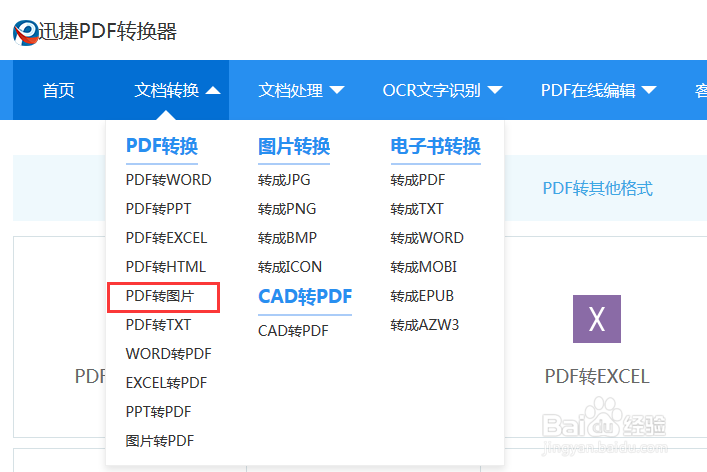
Task: Open WORD转PDF conversion
Action: coord(169,353)
